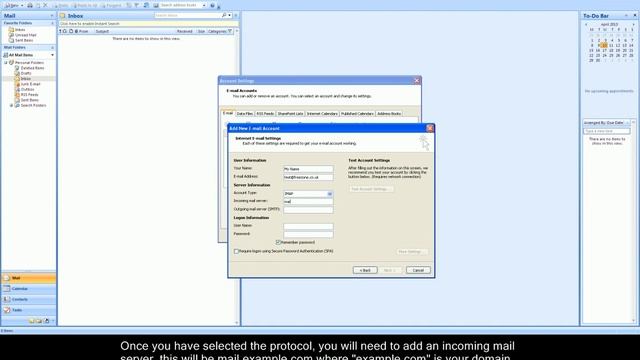Click the Address Book icon in the toolbar
This screenshot has height=360, width=640.
(x=156, y=5)
